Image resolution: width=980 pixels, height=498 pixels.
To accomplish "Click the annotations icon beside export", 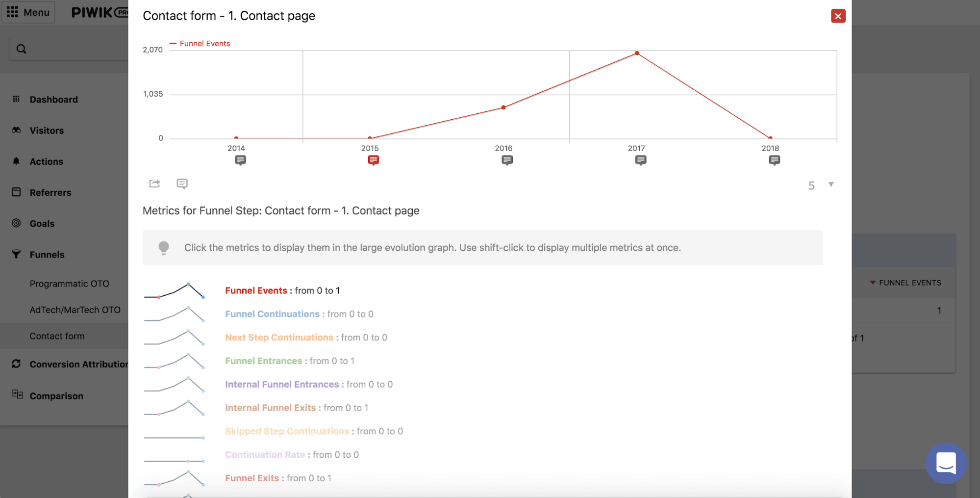I will pyautogui.click(x=182, y=183).
